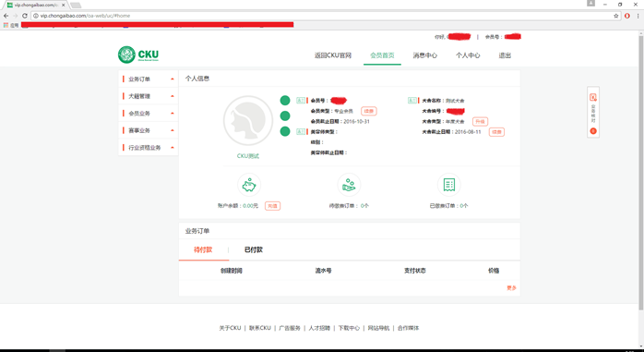Click the 创建时间 column header
This screenshot has width=644, height=352.
point(232,271)
